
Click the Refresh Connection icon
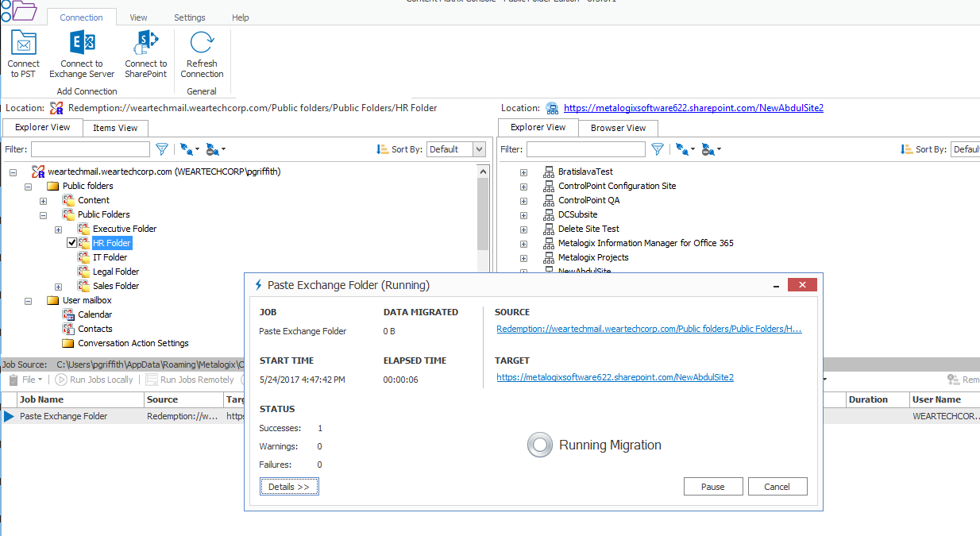tap(202, 43)
